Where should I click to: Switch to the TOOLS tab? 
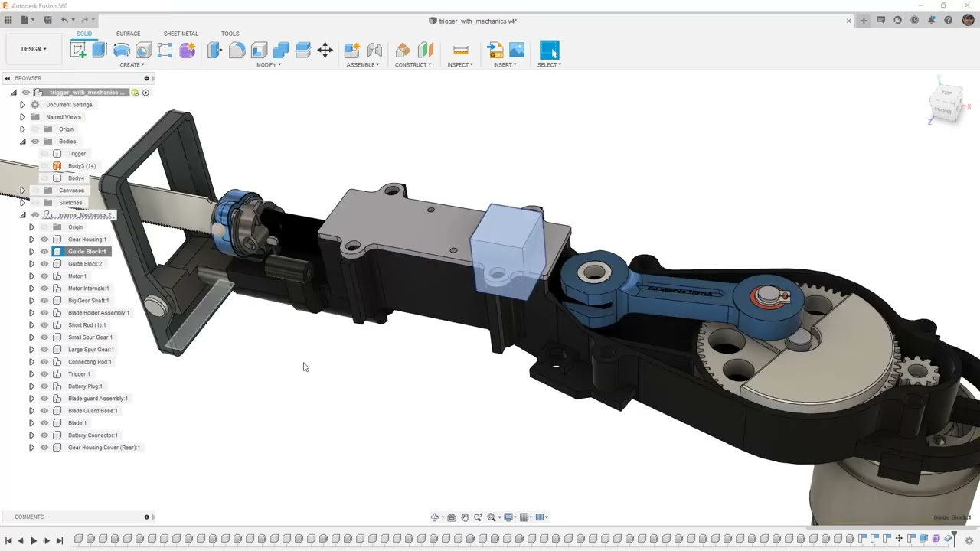(x=230, y=34)
